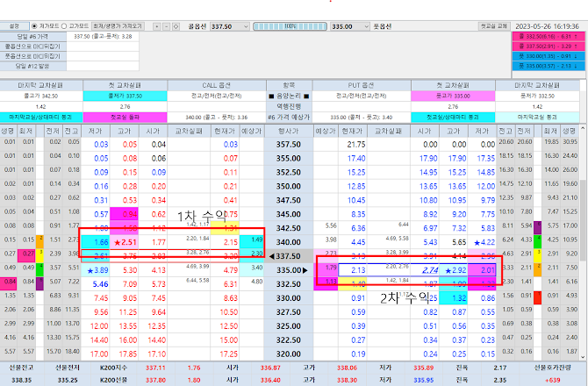Click the magenta 0.94 call high cell
Viewport: 588px width, 386px height.
click(124, 214)
